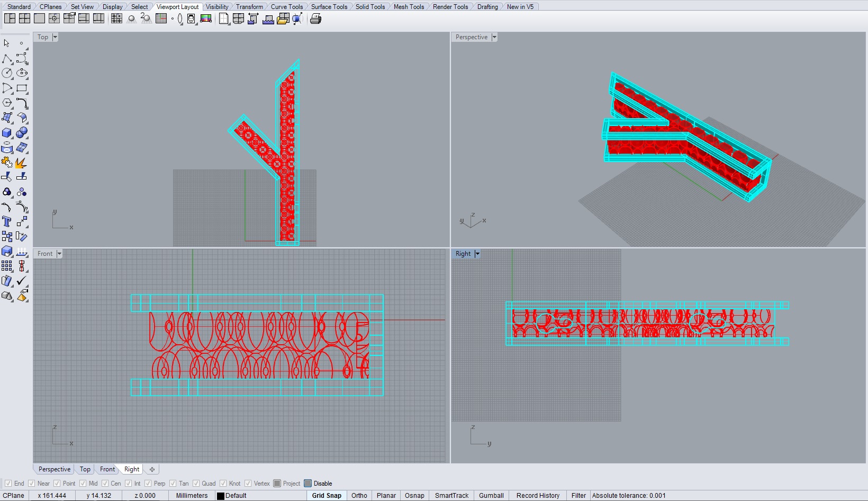Screen dimensions: 868x501
Task: Open the Drafting toolbar tab
Action: (x=487, y=7)
